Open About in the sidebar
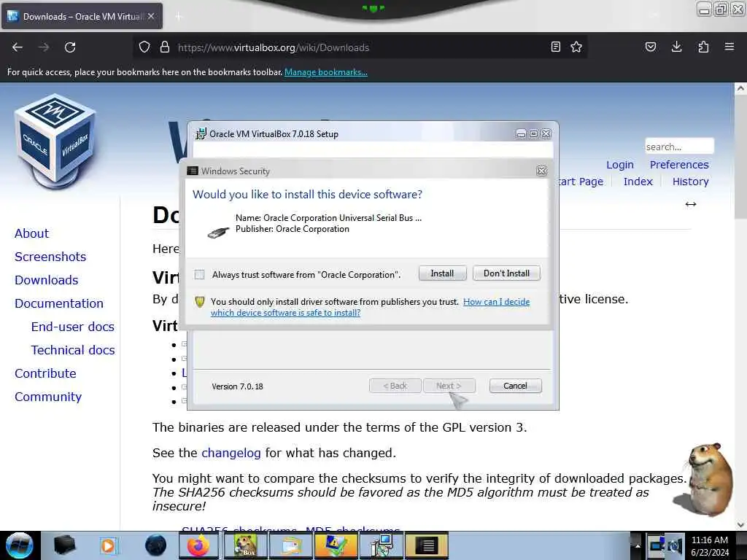 coord(31,233)
